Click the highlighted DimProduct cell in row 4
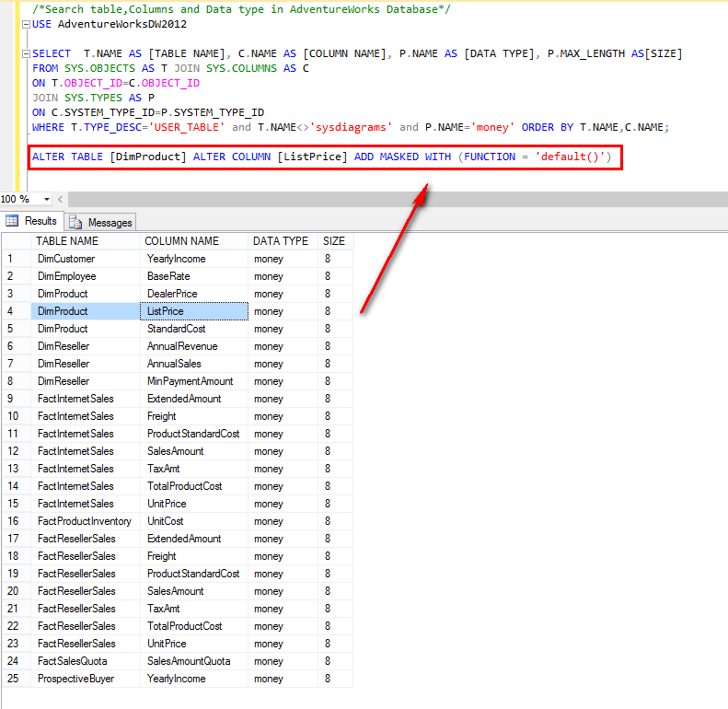The height and width of the screenshot is (709, 728). [86, 311]
